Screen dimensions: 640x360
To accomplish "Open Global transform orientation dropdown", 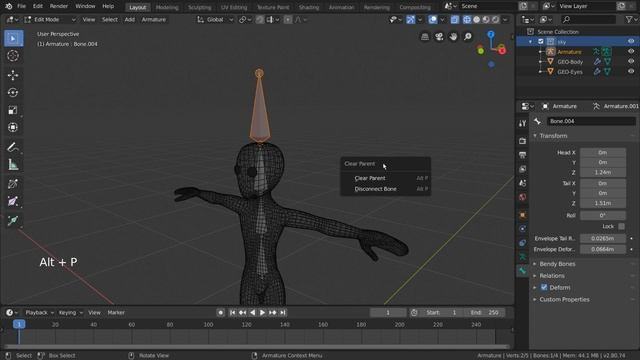I will (215, 20).
